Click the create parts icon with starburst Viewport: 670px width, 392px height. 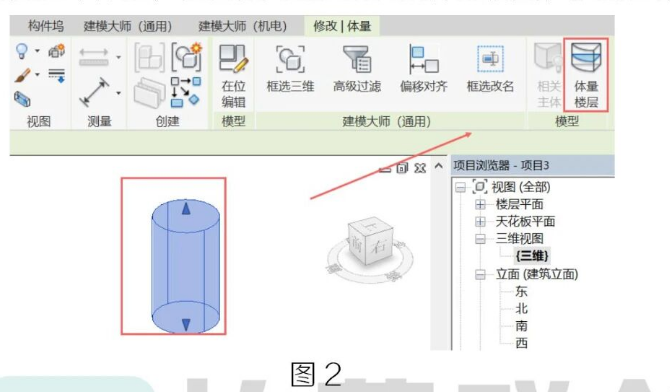(187, 56)
